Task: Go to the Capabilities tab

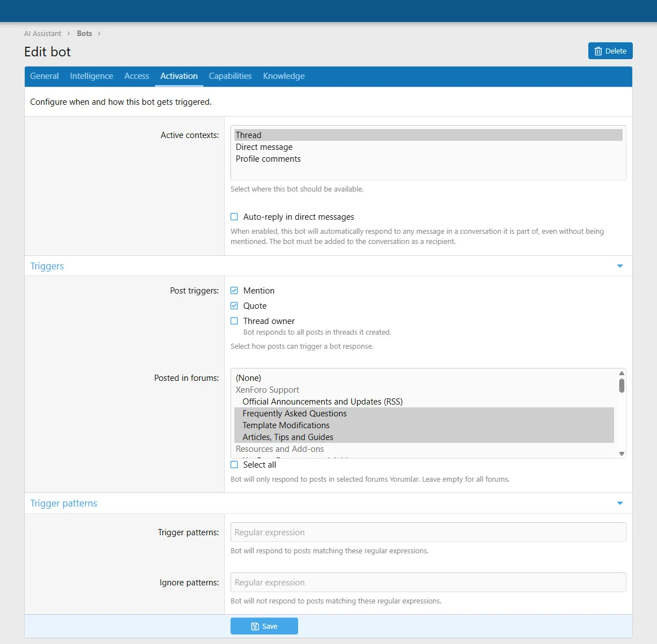Action: (230, 76)
